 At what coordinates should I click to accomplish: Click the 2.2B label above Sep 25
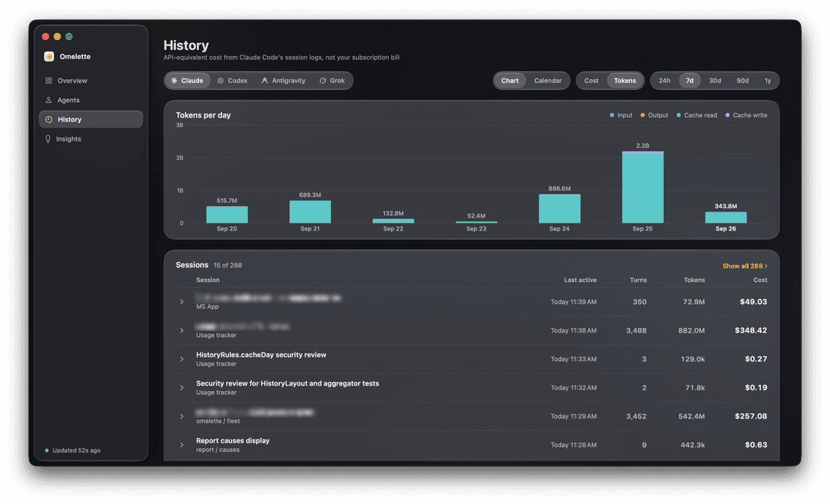point(642,145)
